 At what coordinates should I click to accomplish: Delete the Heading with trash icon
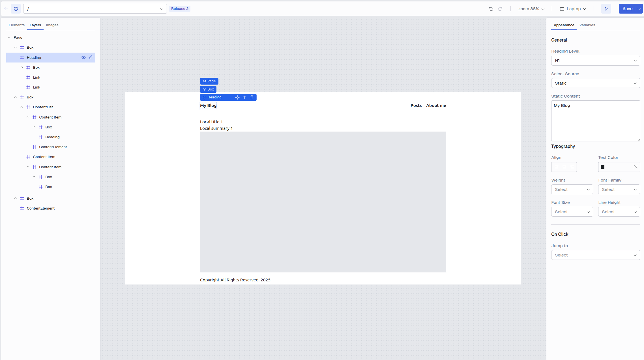coord(252,97)
